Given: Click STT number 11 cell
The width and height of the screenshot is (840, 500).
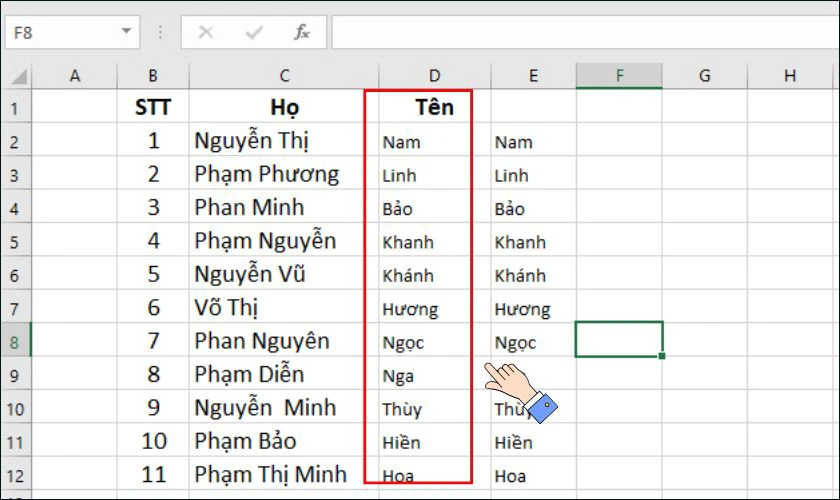Looking at the screenshot, I should pos(153,474).
